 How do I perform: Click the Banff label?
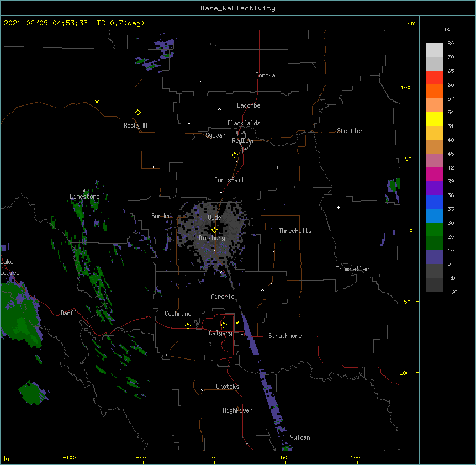pos(68,313)
